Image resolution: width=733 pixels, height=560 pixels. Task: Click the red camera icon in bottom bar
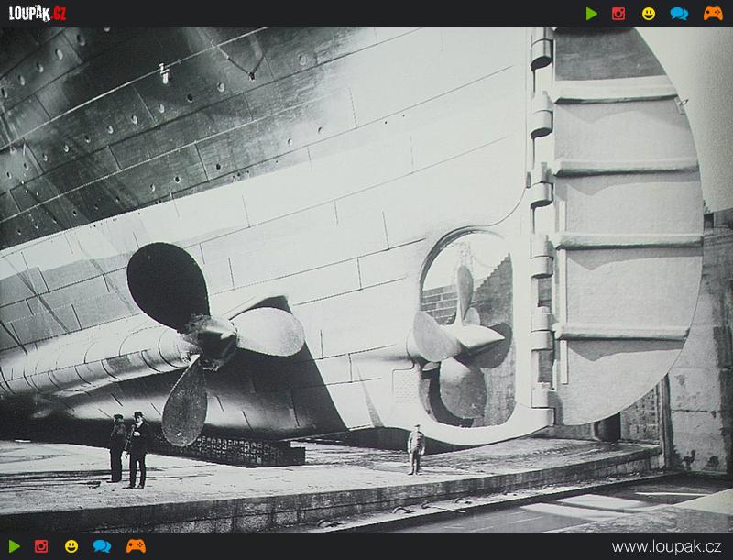pos(41,546)
